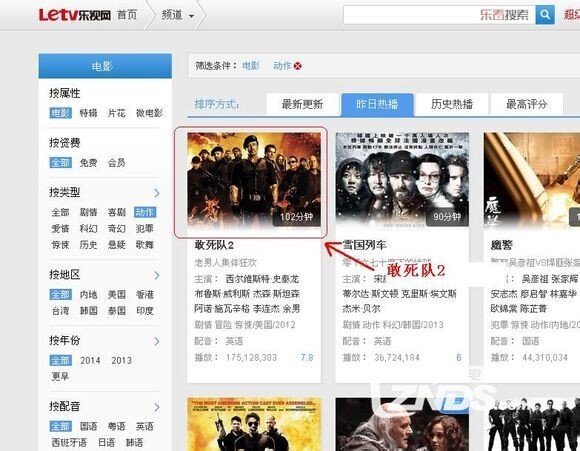Expand the 按类型 section arrow
Screen dimensions: 580x451
tap(157, 193)
